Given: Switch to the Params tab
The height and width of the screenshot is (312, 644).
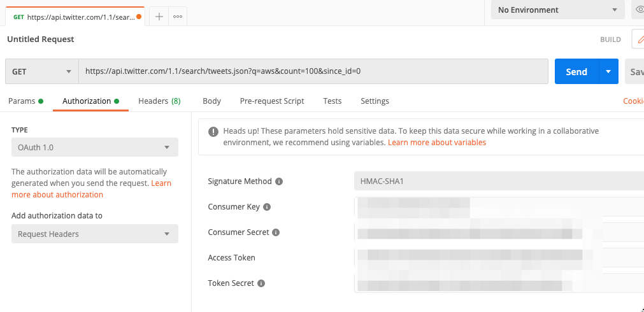Looking at the screenshot, I should pyautogui.click(x=25, y=101).
